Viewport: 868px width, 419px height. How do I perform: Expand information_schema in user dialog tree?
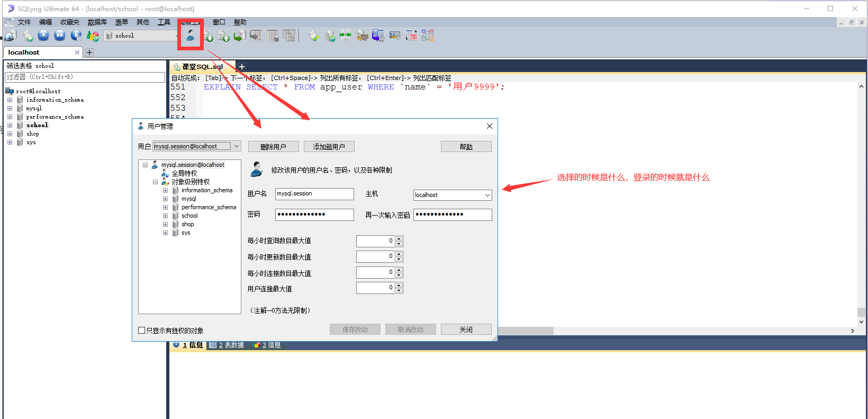click(165, 190)
